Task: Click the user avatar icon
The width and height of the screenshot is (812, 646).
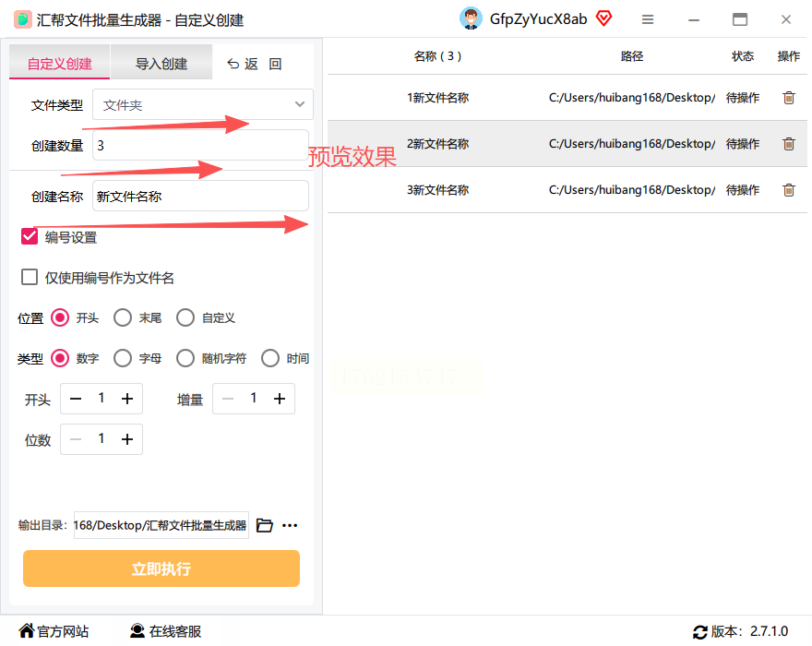Action: tap(471, 18)
